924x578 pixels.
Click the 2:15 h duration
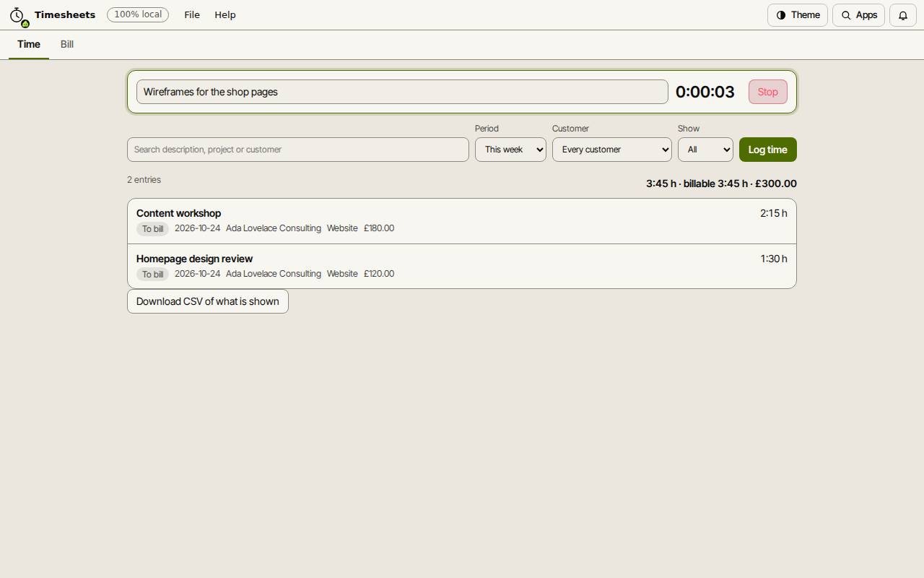click(774, 213)
